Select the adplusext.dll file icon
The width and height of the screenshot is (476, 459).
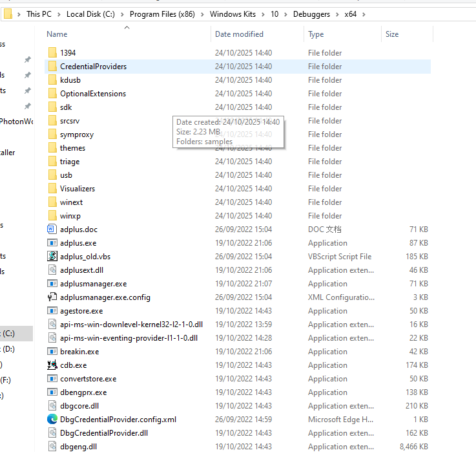click(x=52, y=270)
